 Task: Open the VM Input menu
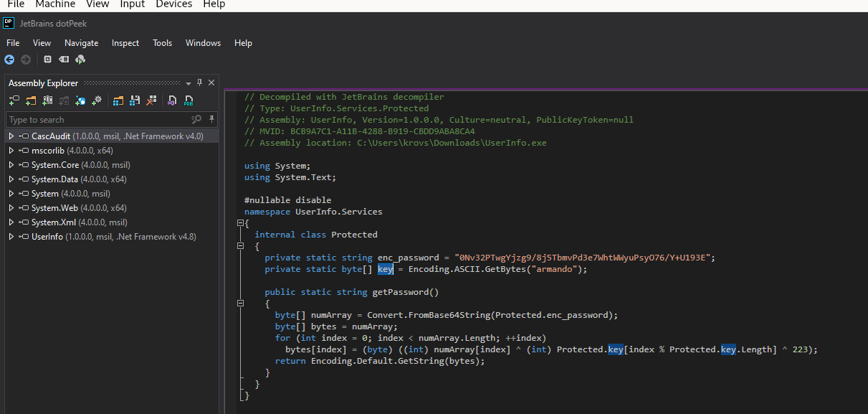point(133,4)
